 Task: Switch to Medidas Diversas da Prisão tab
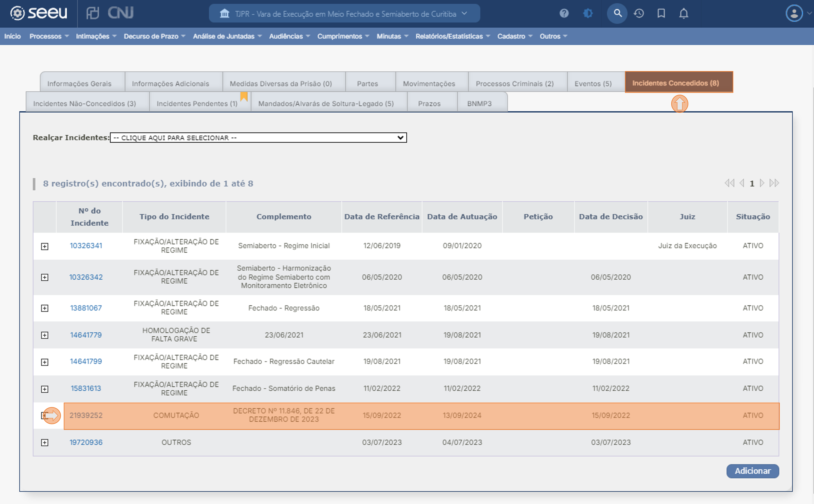284,82
